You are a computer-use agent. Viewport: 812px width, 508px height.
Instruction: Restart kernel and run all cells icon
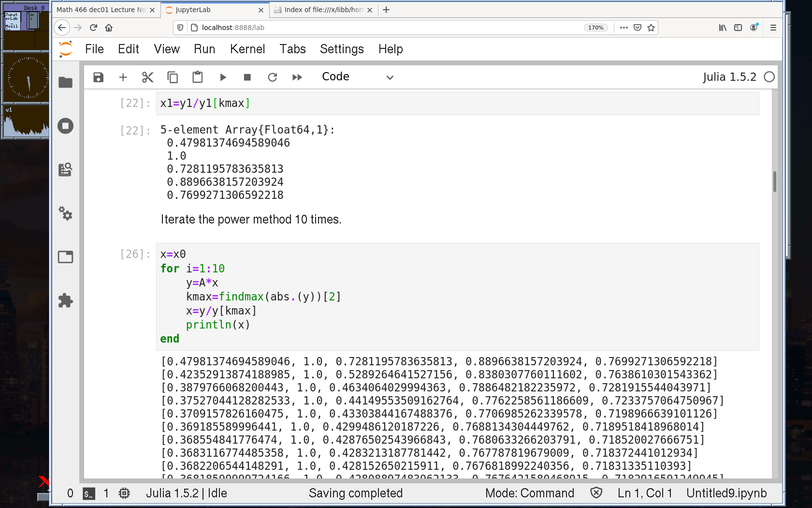pyautogui.click(x=297, y=77)
